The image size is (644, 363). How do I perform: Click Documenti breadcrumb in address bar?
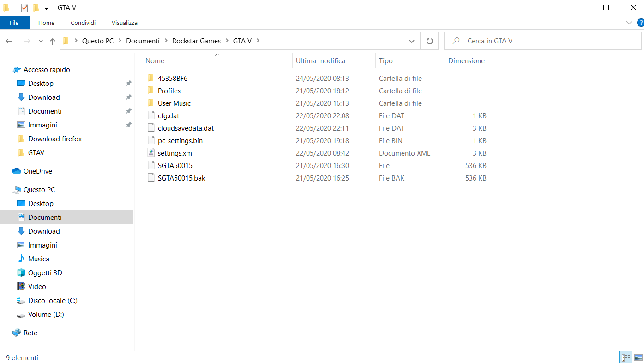pyautogui.click(x=143, y=41)
